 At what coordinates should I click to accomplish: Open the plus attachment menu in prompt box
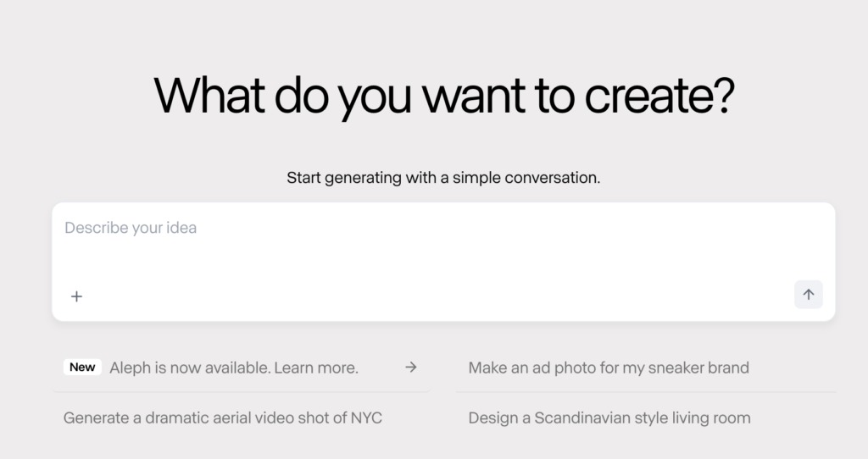[76, 296]
